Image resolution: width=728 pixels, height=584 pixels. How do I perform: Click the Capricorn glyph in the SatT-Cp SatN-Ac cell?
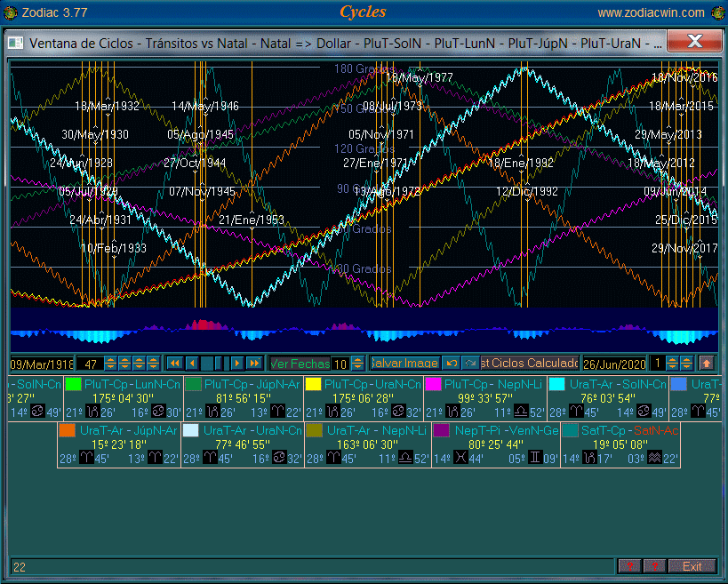tap(589, 458)
